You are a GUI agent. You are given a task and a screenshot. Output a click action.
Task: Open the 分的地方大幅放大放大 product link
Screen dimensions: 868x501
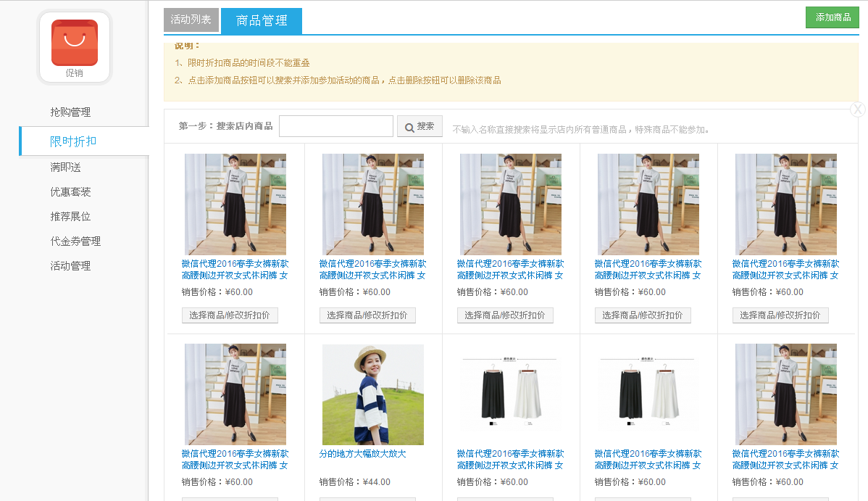click(x=362, y=454)
